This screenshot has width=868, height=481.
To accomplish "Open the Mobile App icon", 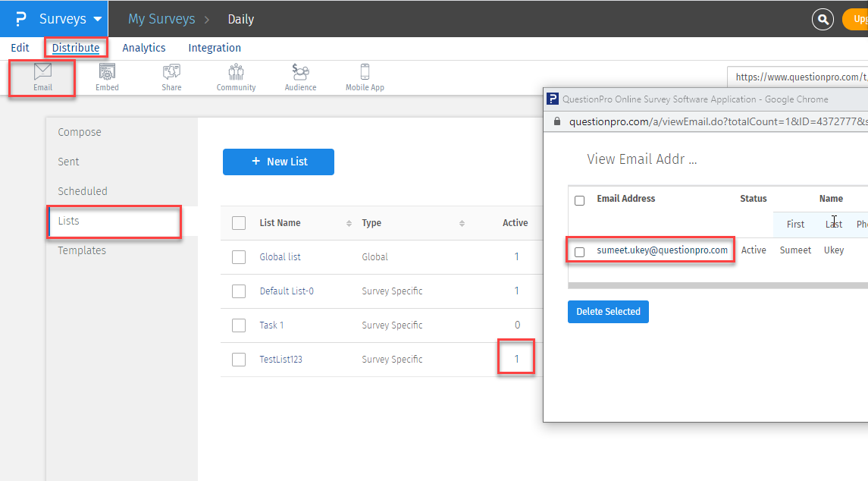I will (365, 73).
